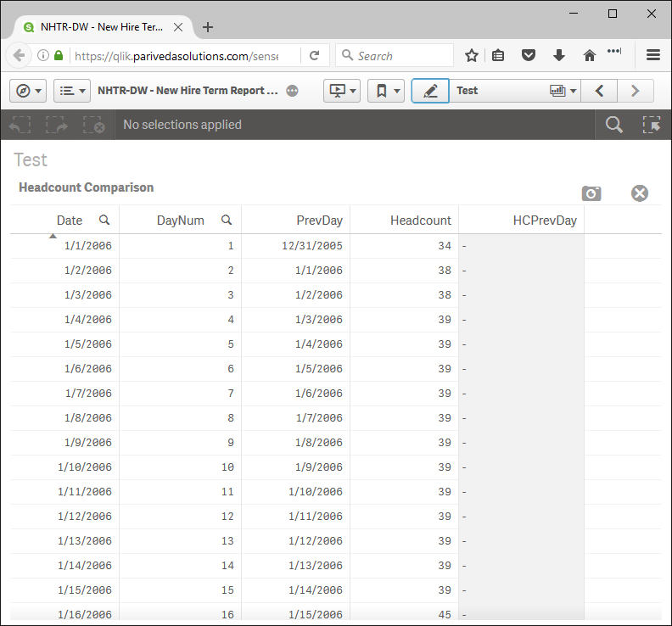This screenshot has height=626, width=672.
Task: Take a snapshot with camera icon
Action: [x=591, y=193]
